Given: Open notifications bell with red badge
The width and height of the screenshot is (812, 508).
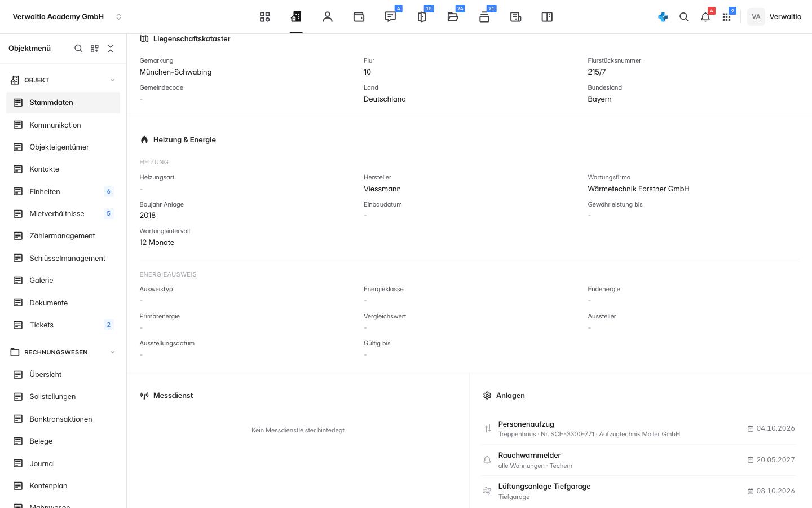Looking at the screenshot, I should [x=705, y=17].
